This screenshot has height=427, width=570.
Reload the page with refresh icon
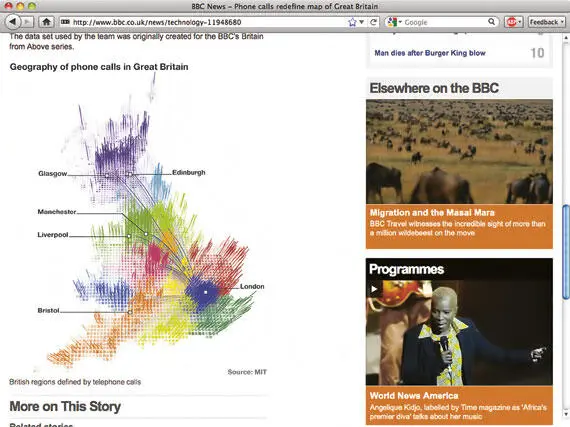tap(373, 22)
